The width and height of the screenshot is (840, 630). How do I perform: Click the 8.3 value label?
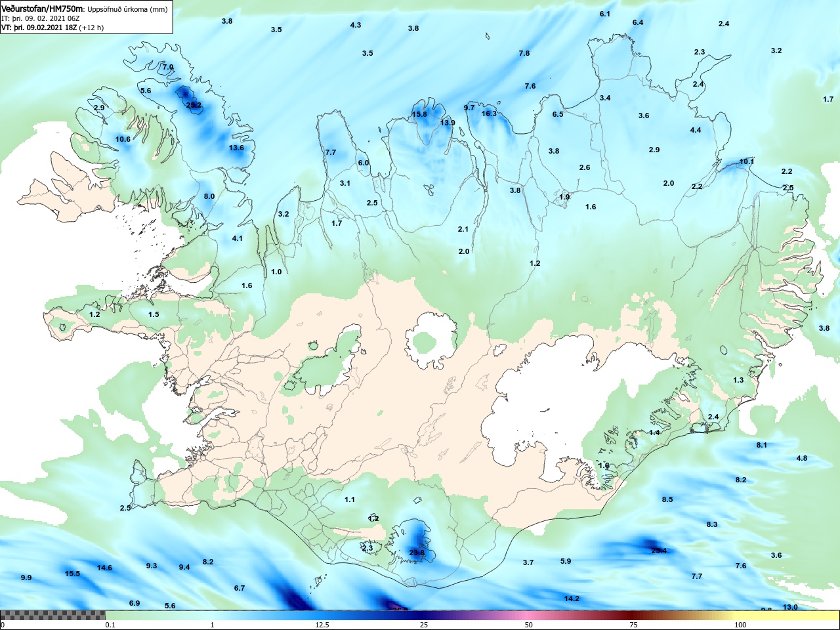pyautogui.click(x=712, y=524)
